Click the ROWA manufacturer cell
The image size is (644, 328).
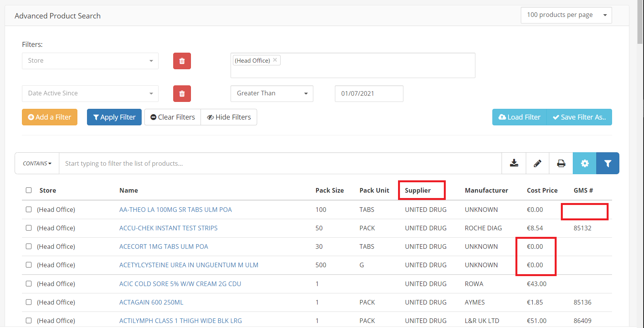[474, 284]
